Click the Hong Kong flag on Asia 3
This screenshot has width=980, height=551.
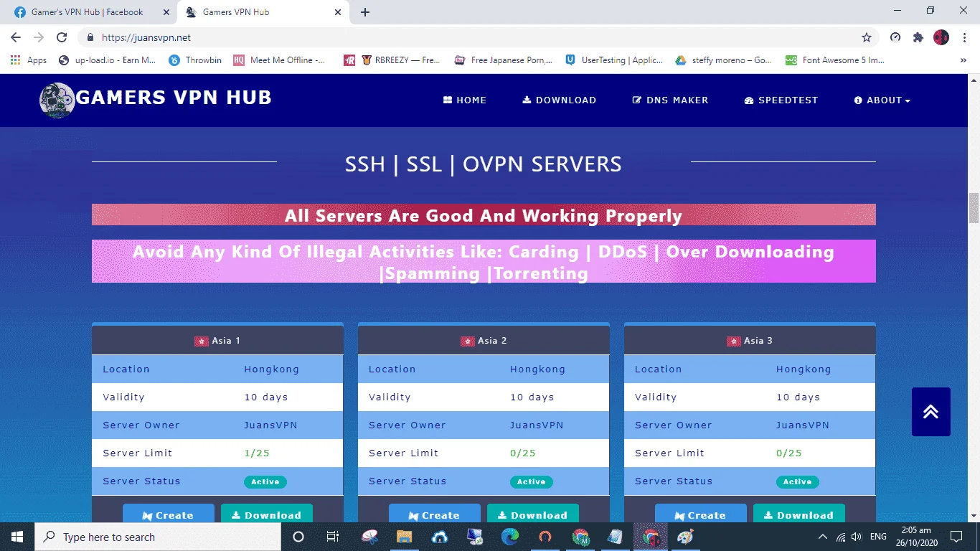733,342
